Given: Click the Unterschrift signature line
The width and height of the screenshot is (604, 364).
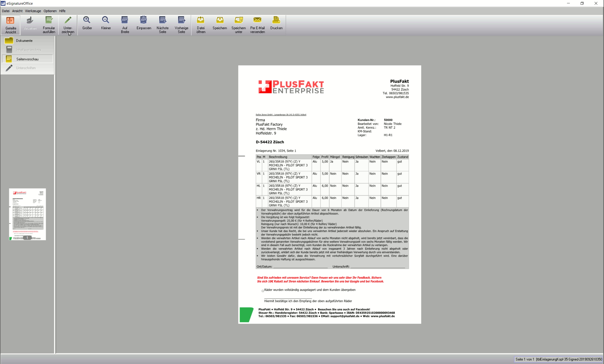Looking at the screenshot, I should pyautogui.click(x=378, y=267).
